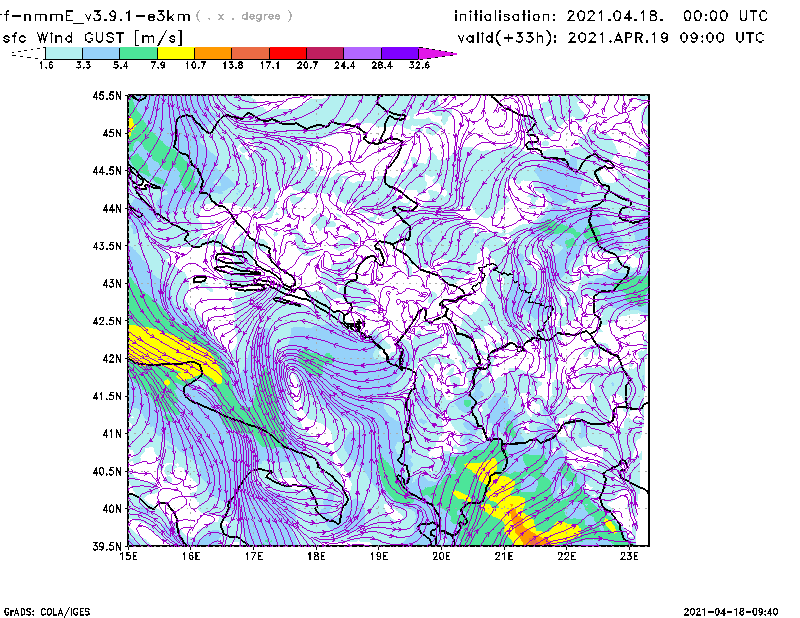Screen dimensions: 800x618
Task: Click the 44N latitude axis label
Action: coord(112,208)
